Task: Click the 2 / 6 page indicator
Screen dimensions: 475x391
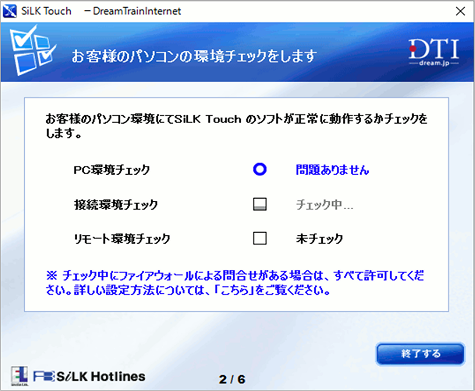Action: click(232, 379)
